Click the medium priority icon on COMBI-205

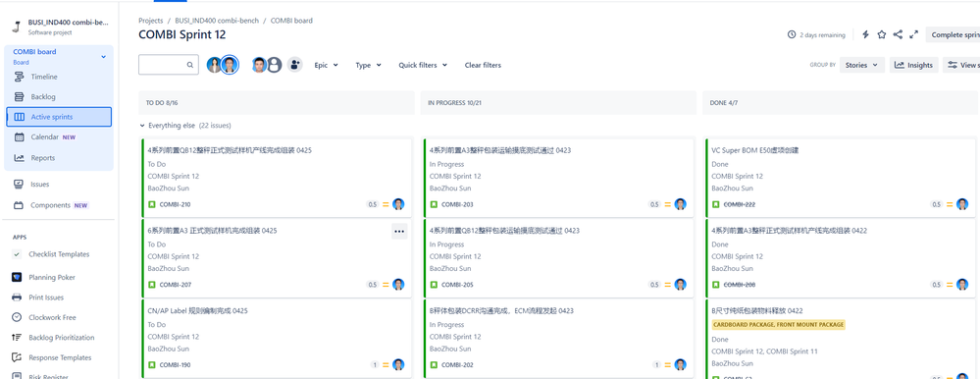[x=668, y=285]
